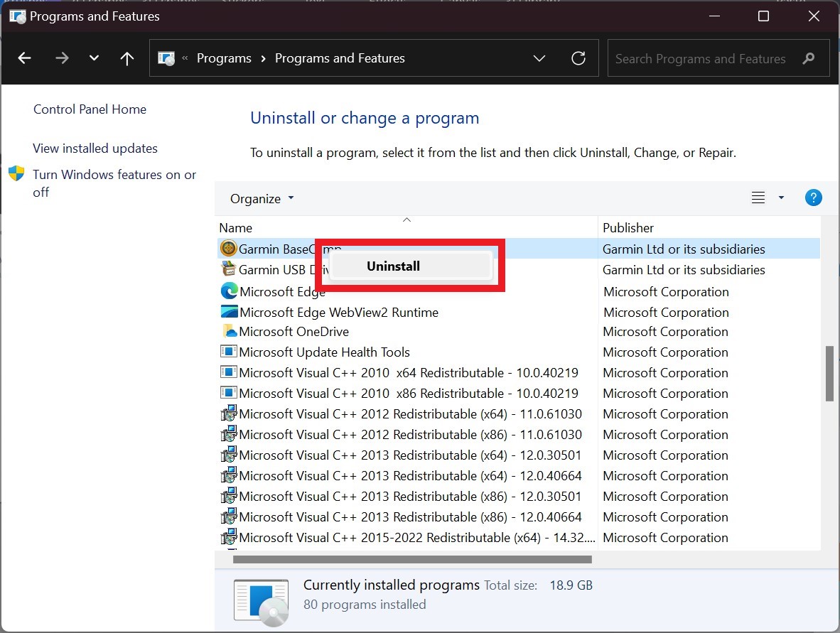
Task: Select Visual C++ 2010 x64 Redistributable name
Action: pos(409,373)
